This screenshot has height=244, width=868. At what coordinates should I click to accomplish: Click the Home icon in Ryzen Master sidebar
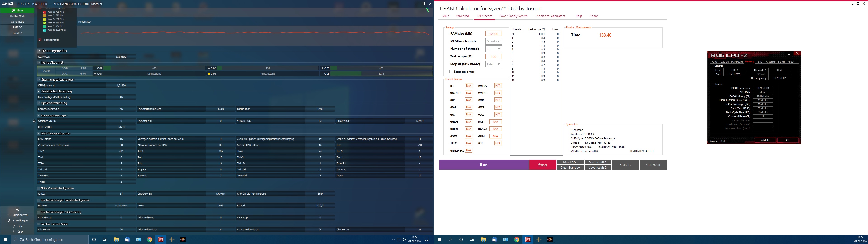(x=14, y=10)
